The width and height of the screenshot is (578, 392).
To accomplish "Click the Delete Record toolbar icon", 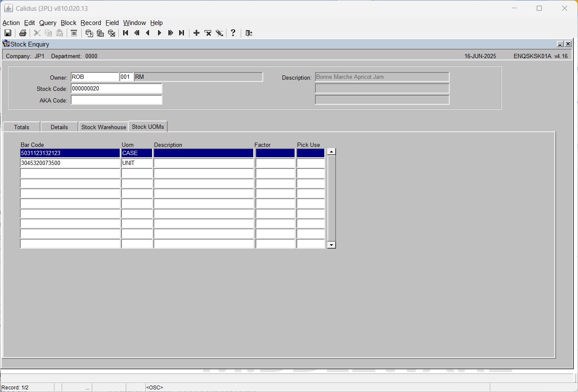I will coord(208,33).
